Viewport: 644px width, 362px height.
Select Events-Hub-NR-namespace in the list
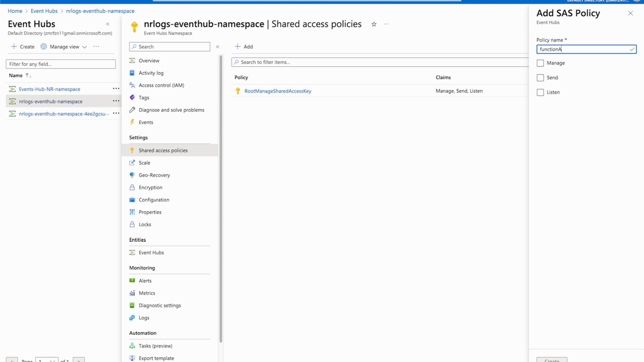pyautogui.click(x=49, y=89)
